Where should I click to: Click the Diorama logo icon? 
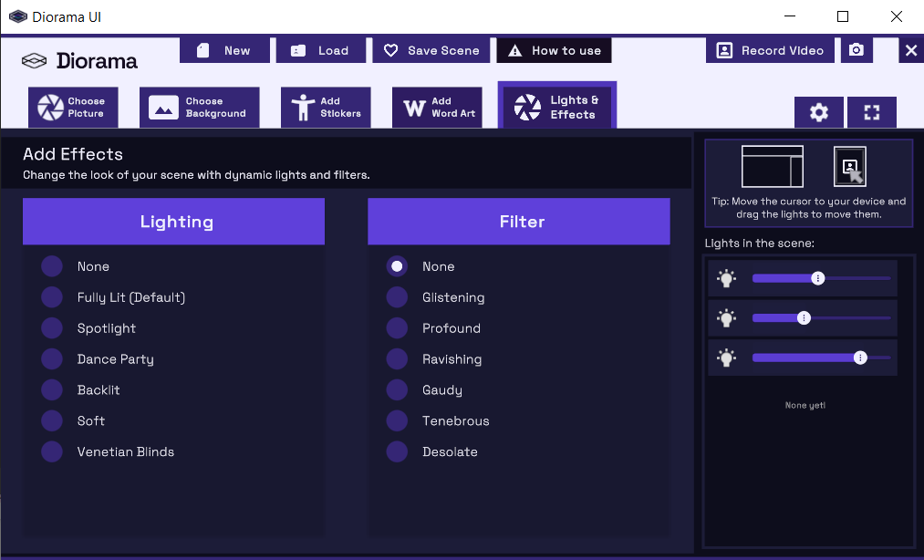[34, 61]
